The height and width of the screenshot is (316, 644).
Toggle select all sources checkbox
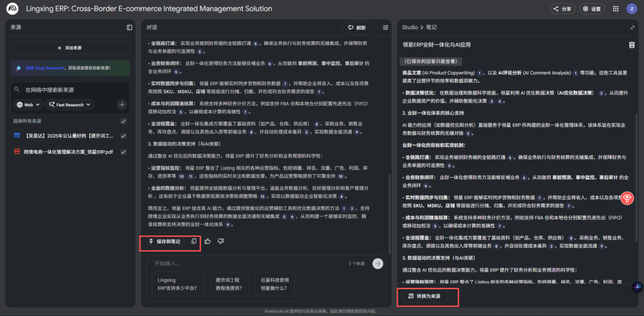tap(123, 121)
